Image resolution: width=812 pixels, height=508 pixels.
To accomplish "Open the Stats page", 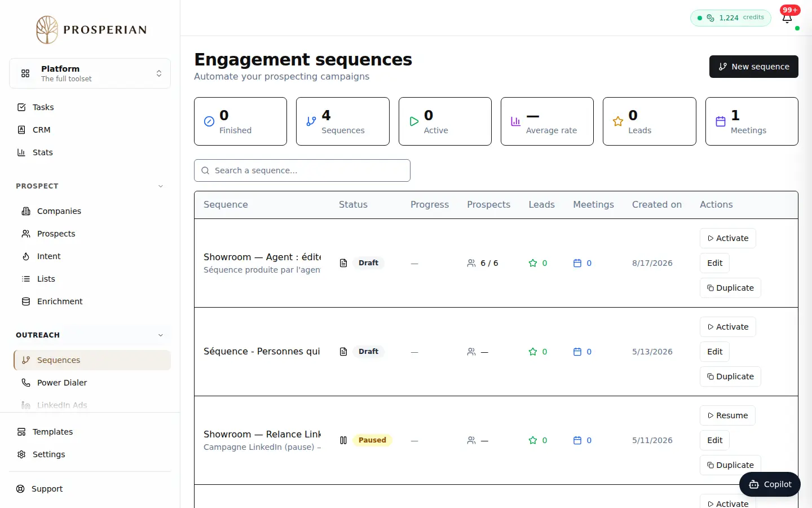I will 90,152.
